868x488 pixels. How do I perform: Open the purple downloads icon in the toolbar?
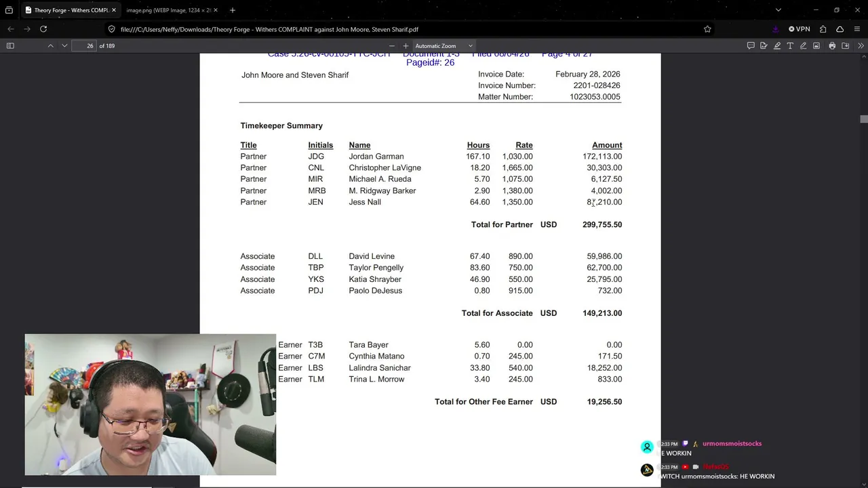[x=776, y=29]
